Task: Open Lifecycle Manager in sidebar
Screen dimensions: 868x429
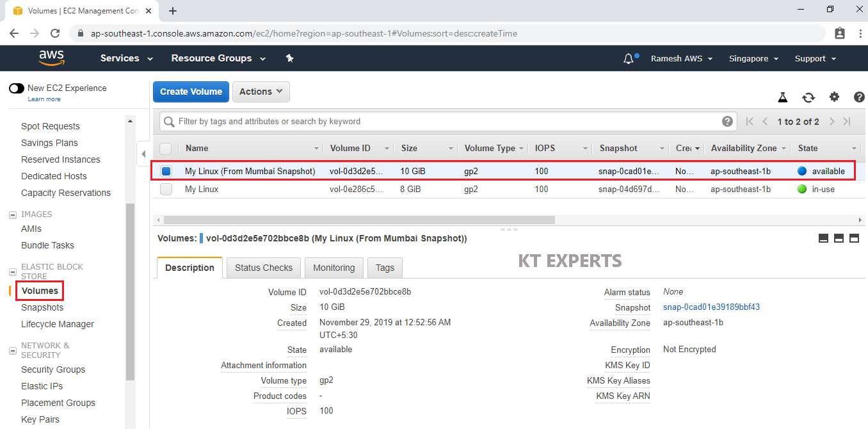Action: tap(58, 324)
